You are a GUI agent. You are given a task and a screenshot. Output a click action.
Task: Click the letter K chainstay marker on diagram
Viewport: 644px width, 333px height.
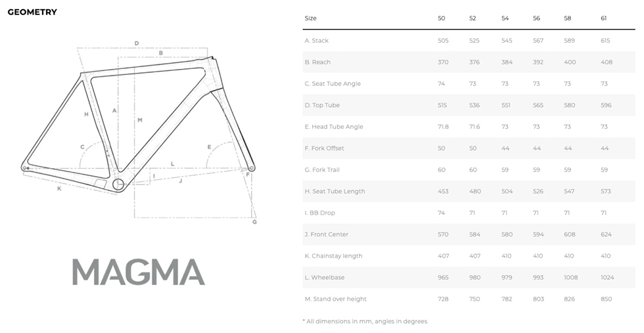(59, 189)
